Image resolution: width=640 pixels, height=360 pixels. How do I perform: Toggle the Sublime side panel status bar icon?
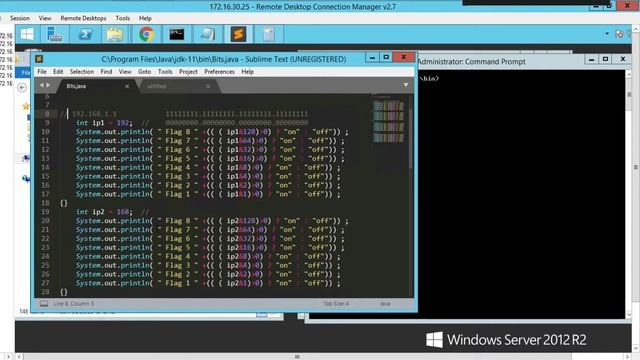point(44,304)
